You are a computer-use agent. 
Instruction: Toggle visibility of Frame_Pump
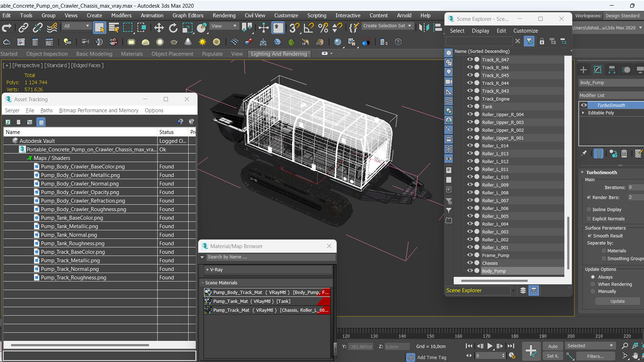coord(470,255)
